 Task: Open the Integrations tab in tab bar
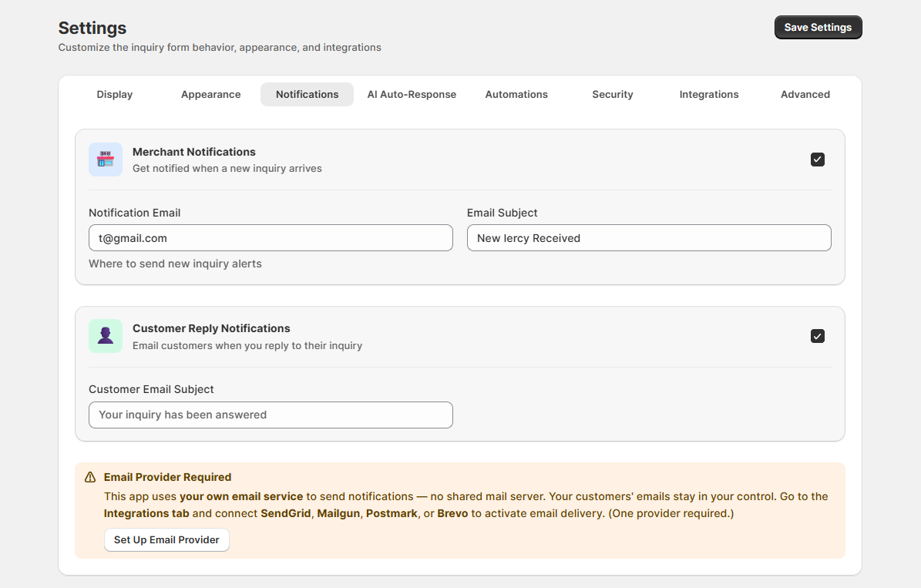tap(709, 94)
